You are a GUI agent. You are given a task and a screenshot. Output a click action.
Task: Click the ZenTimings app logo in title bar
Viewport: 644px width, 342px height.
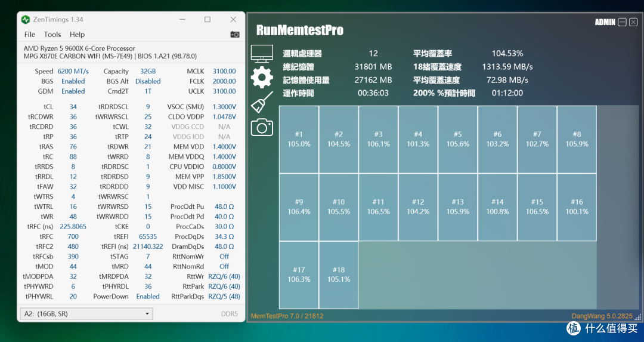[26, 19]
